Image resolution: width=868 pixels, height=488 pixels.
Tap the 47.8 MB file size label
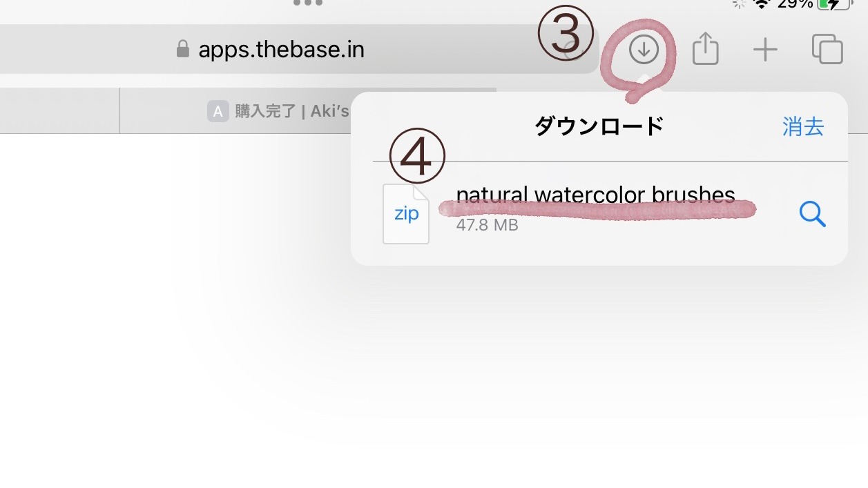[x=487, y=225]
